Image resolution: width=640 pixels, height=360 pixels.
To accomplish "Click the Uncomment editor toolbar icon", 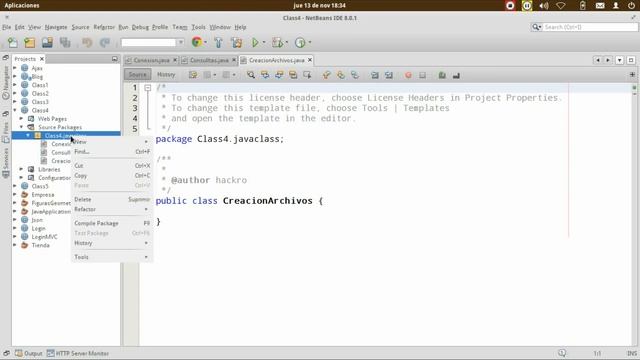I will pos(456,75).
